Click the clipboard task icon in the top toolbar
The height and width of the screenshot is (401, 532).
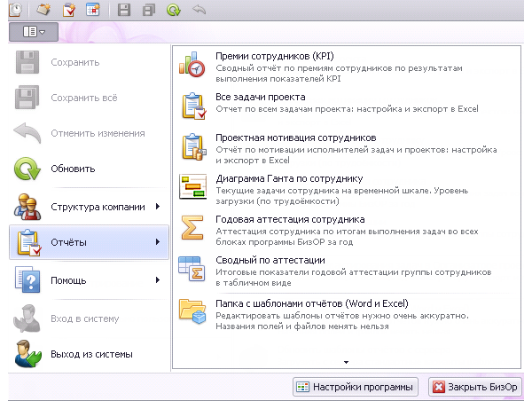click(x=69, y=11)
